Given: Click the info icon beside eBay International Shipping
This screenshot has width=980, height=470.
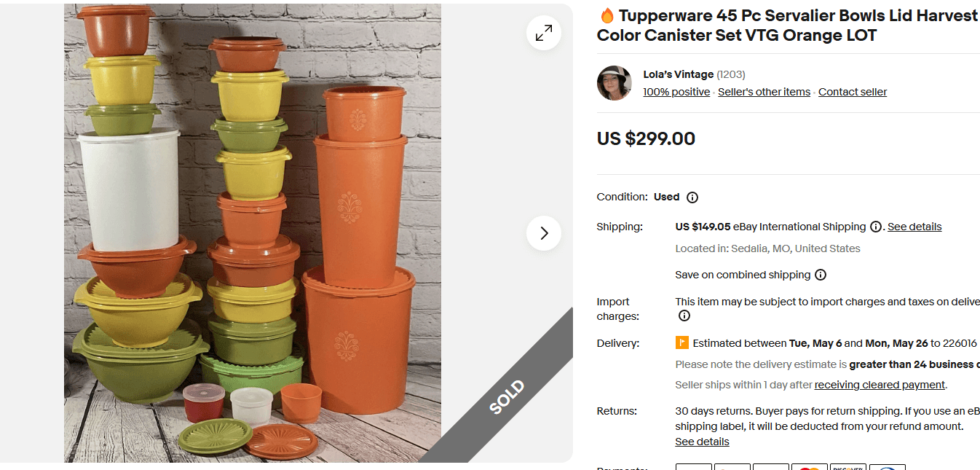Looking at the screenshot, I should coord(876,227).
